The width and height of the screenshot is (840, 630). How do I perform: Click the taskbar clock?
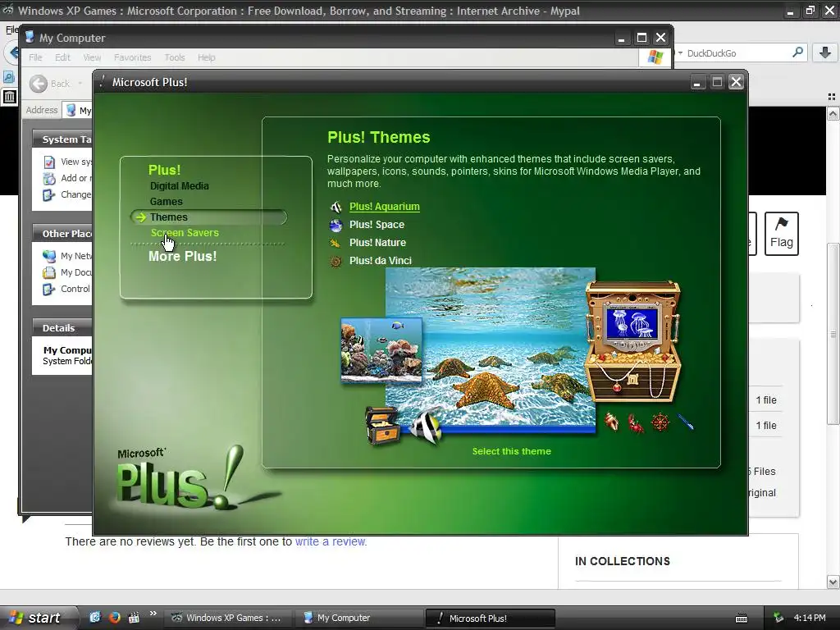(x=810, y=618)
